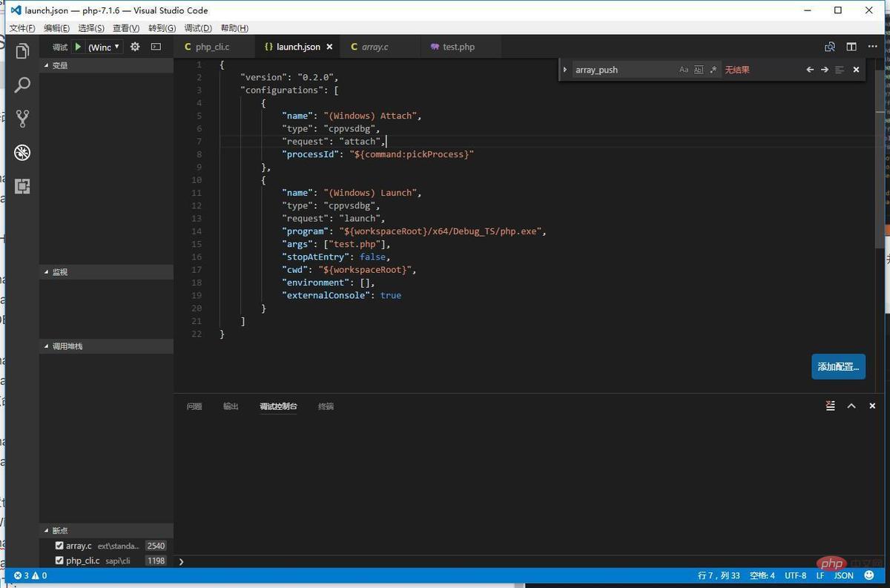The image size is (890, 588).
Task: Click line and column indicator 行 7, 列 33
Action: [x=719, y=575]
